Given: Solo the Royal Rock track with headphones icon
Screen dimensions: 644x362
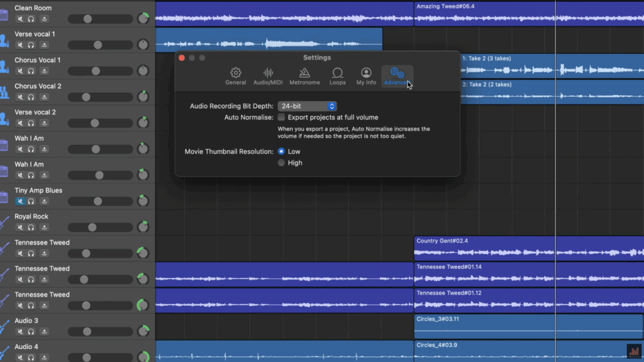Looking at the screenshot, I should click(x=31, y=228).
